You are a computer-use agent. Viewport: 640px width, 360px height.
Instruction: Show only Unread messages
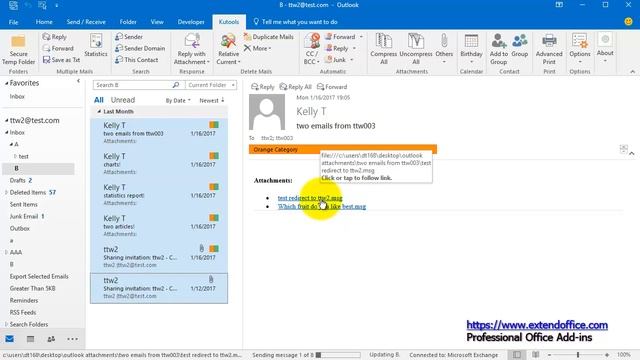(123, 100)
